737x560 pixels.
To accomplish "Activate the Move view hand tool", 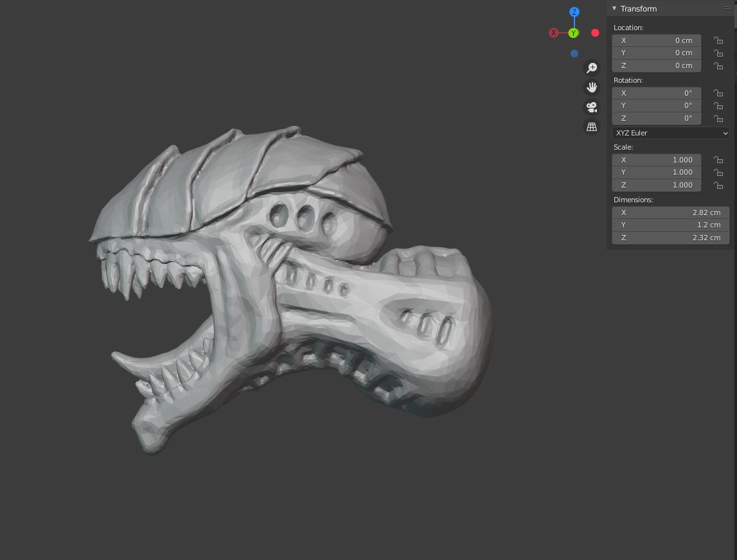I will (x=592, y=87).
